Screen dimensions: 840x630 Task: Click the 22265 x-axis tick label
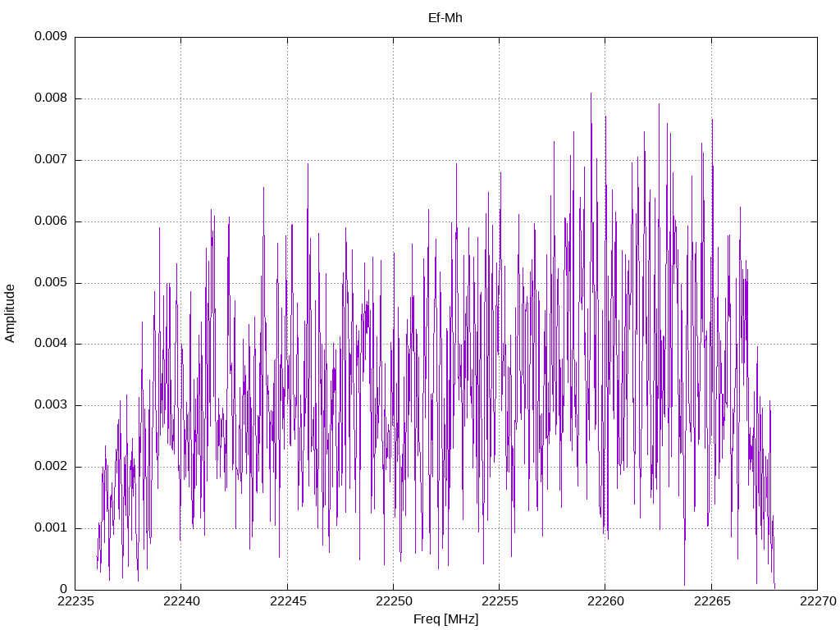tap(712, 601)
